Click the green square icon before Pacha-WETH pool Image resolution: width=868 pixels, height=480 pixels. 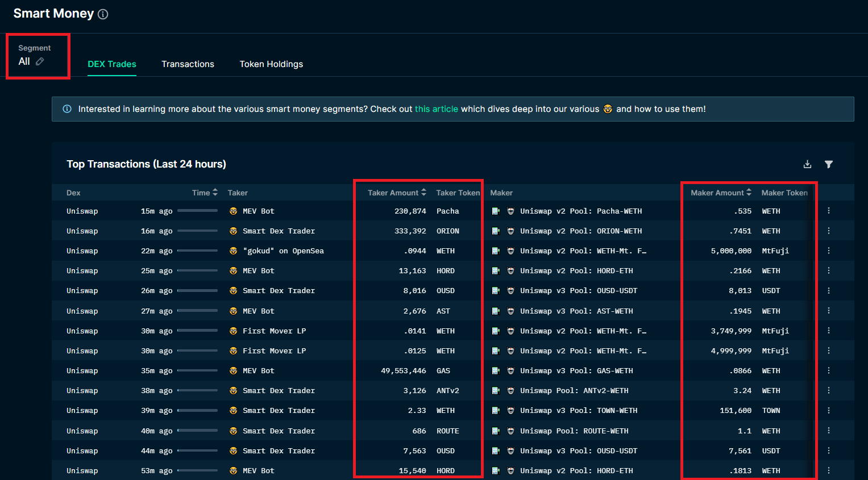point(496,211)
